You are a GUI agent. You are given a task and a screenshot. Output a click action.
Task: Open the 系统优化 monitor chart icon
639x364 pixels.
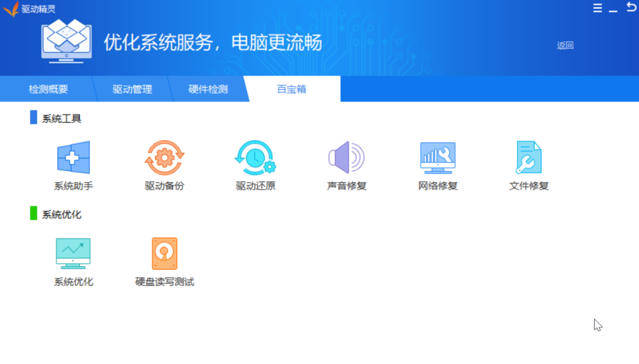pos(73,253)
